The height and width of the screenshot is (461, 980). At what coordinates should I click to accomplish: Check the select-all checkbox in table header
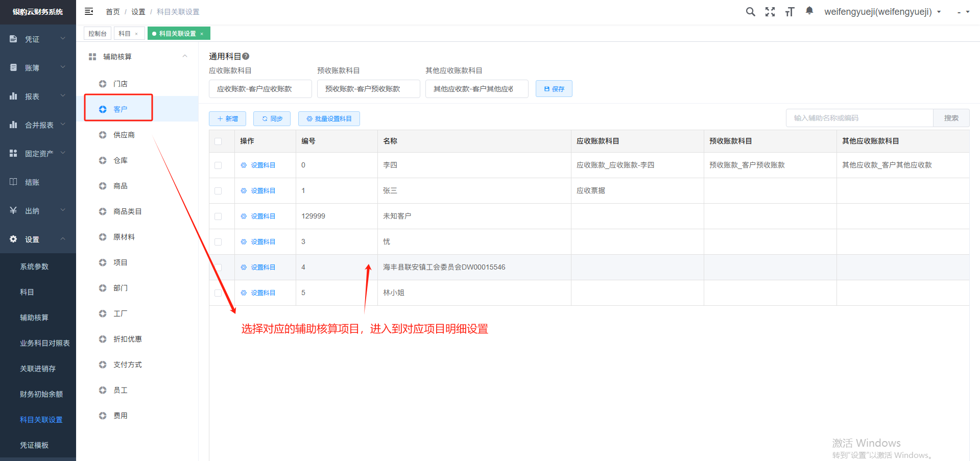[x=218, y=141]
